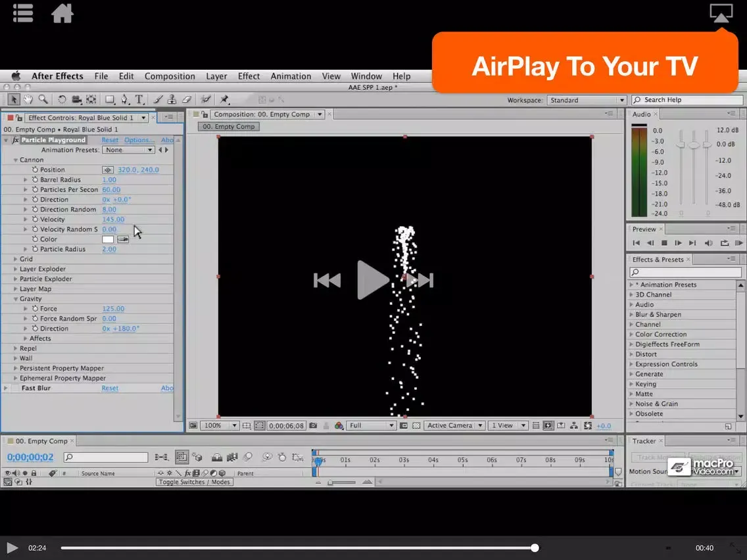Open the comp flowchart icon in viewer
747x560 pixels.
574,426
